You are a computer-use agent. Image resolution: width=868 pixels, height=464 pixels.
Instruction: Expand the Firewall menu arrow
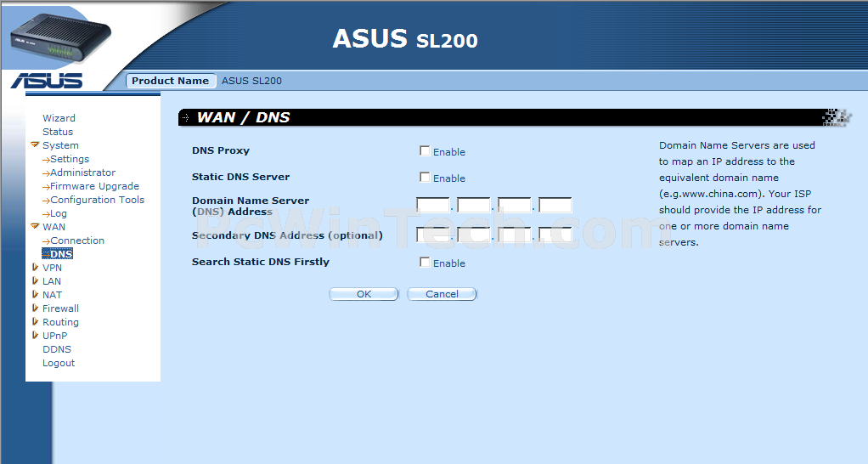coord(35,308)
